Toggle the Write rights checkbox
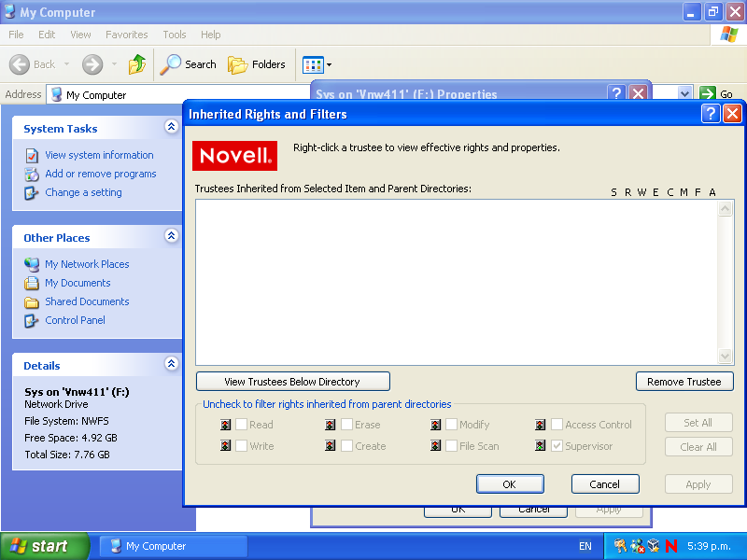 (x=242, y=446)
